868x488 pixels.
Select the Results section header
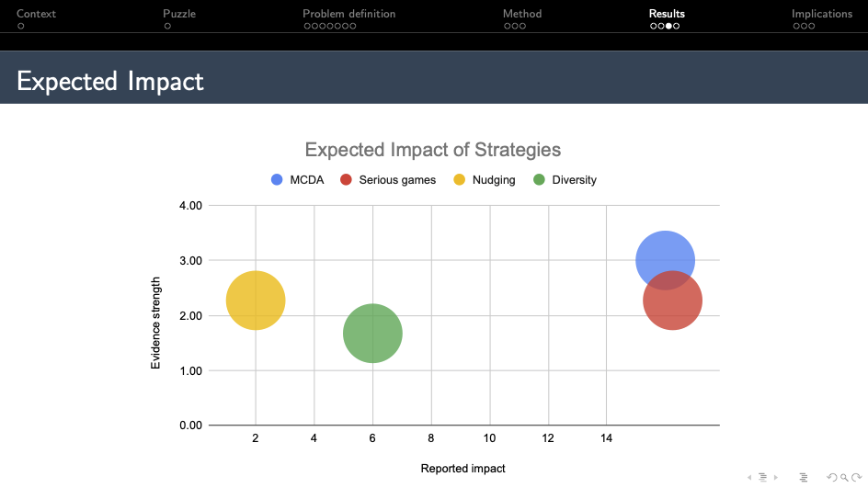tap(667, 13)
